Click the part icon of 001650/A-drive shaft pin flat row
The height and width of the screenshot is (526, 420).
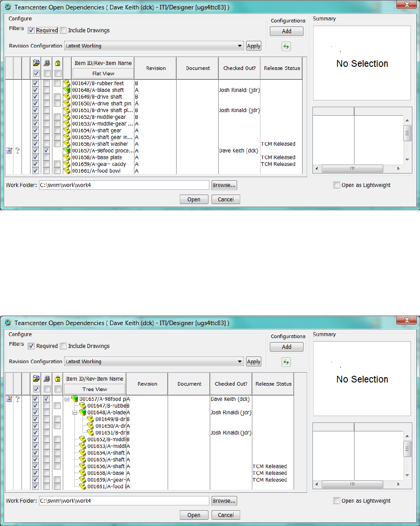click(67, 103)
